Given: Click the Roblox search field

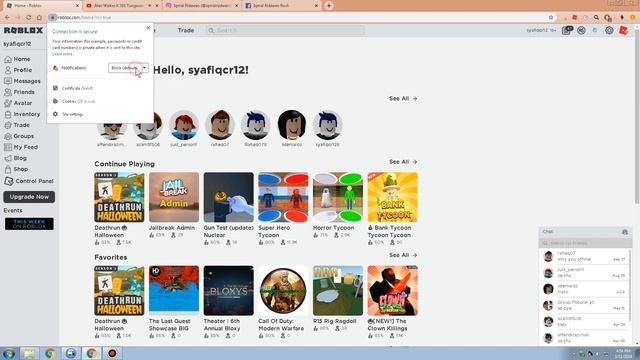Looking at the screenshot, I should [x=285, y=31].
